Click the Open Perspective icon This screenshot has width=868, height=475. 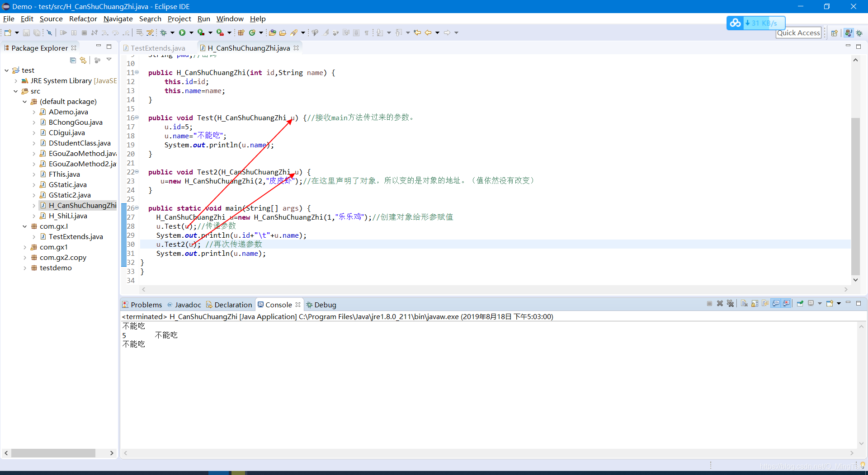pos(835,33)
